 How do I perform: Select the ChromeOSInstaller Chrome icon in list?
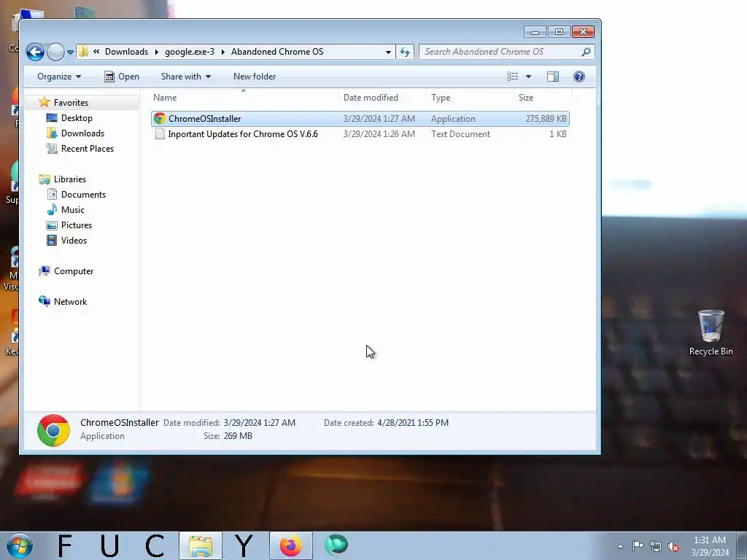click(x=160, y=119)
